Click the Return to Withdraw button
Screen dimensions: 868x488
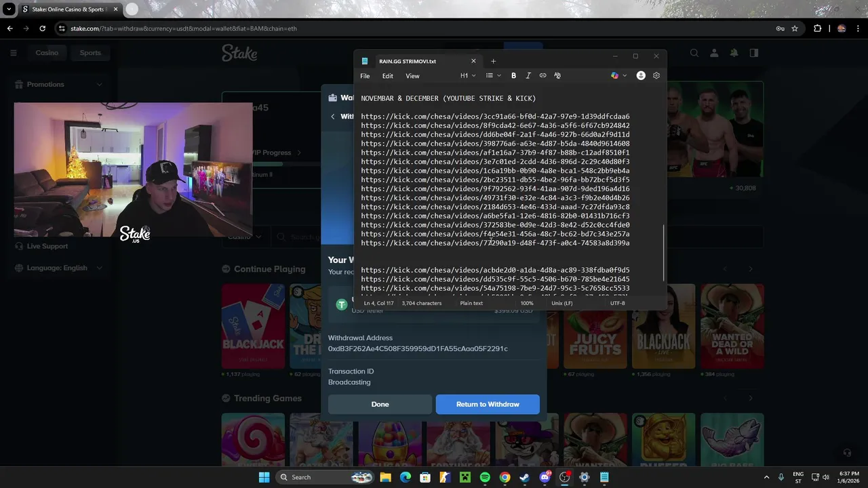point(488,404)
